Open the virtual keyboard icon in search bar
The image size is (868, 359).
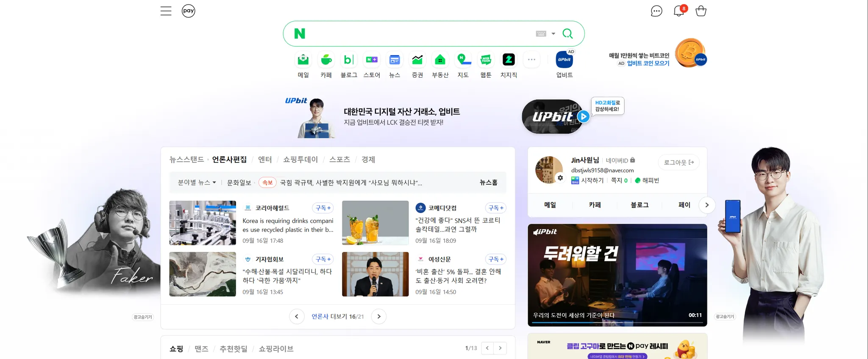click(x=541, y=34)
